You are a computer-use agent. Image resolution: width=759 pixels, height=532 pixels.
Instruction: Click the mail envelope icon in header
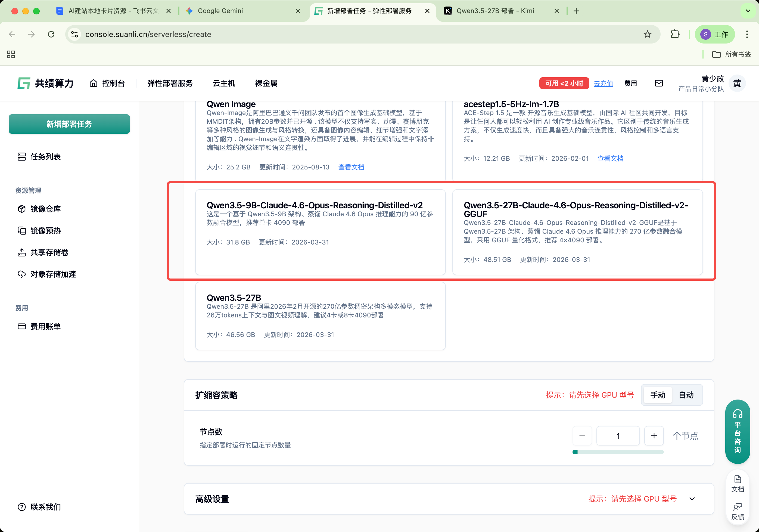658,83
